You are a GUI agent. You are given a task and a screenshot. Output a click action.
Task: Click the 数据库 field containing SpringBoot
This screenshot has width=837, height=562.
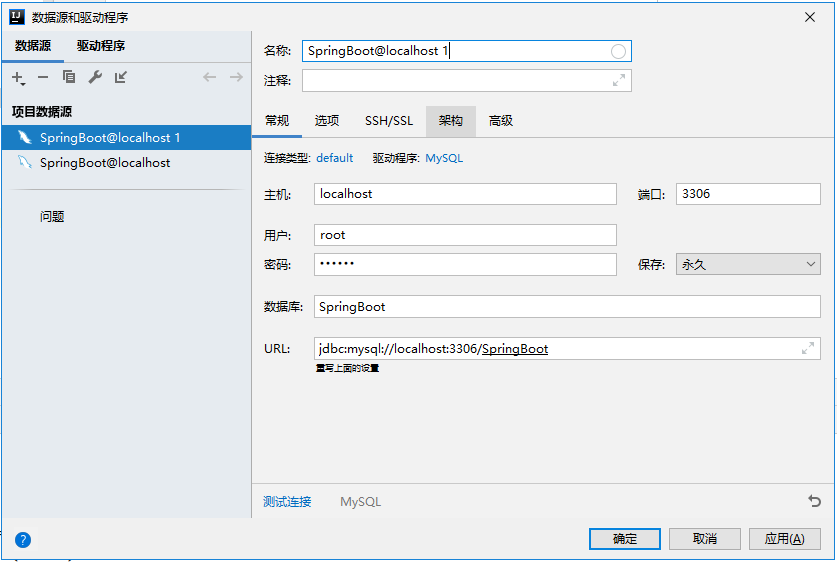point(567,307)
